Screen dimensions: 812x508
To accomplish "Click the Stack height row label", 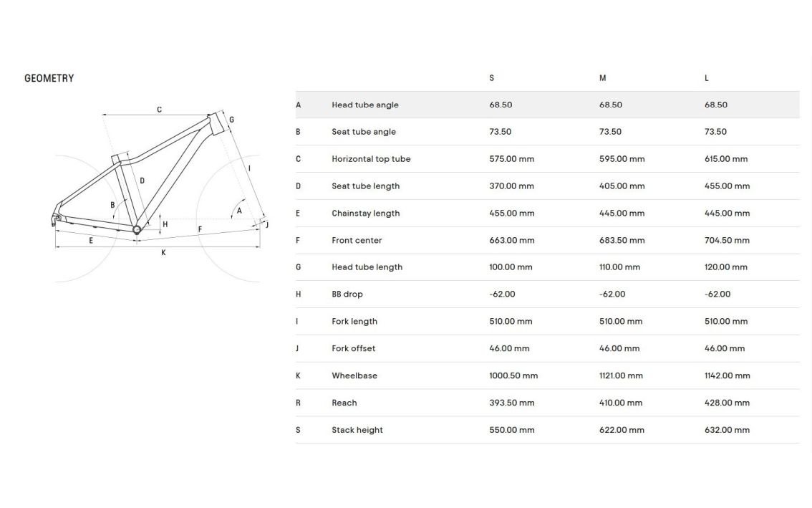I will [357, 430].
